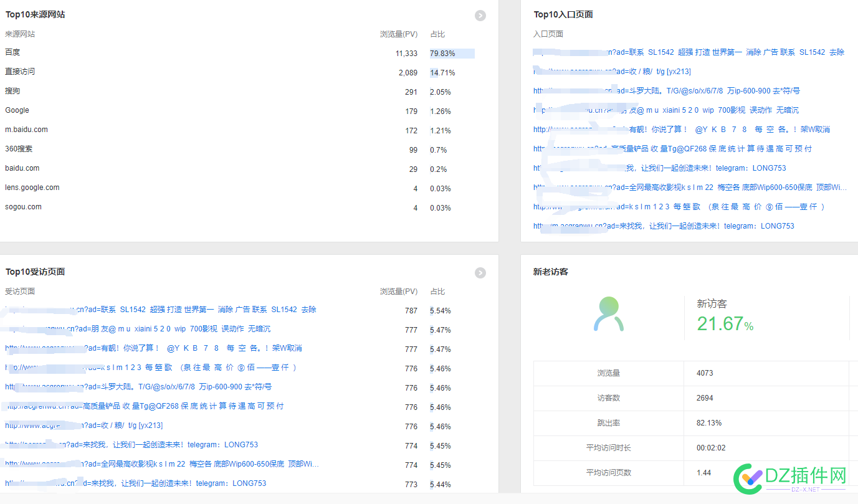Viewport: 858px width, 504px height.
Task: Open Top10来源网站 details arrow icon
Action: point(480,16)
